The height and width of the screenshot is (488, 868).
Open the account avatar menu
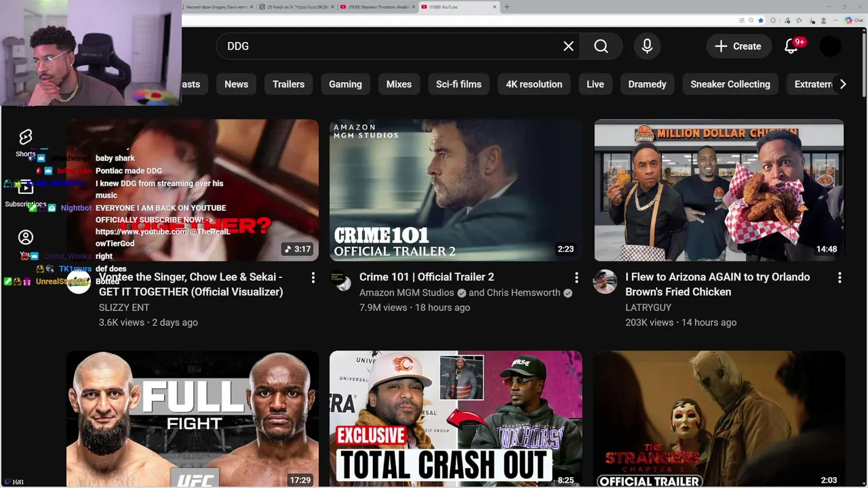(x=831, y=46)
